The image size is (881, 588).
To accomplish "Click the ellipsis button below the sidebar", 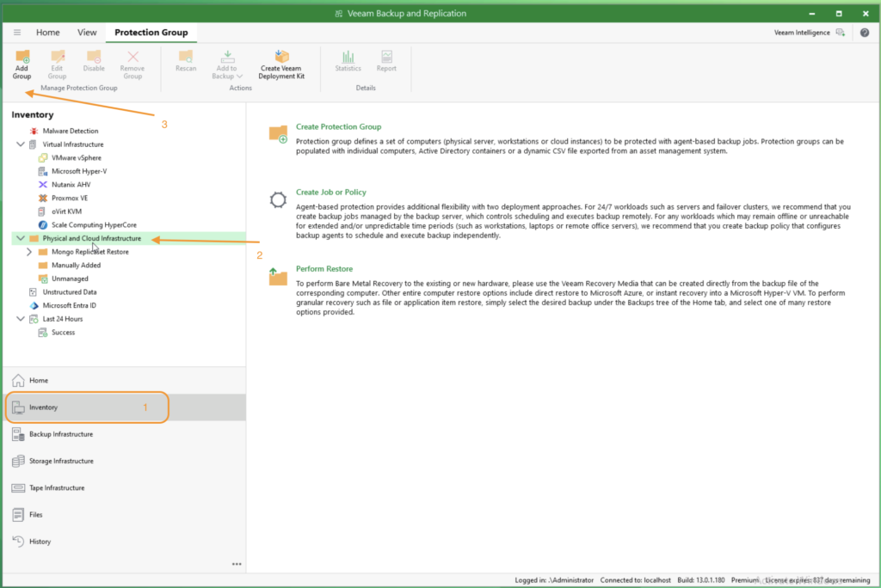I will coord(237,564).
